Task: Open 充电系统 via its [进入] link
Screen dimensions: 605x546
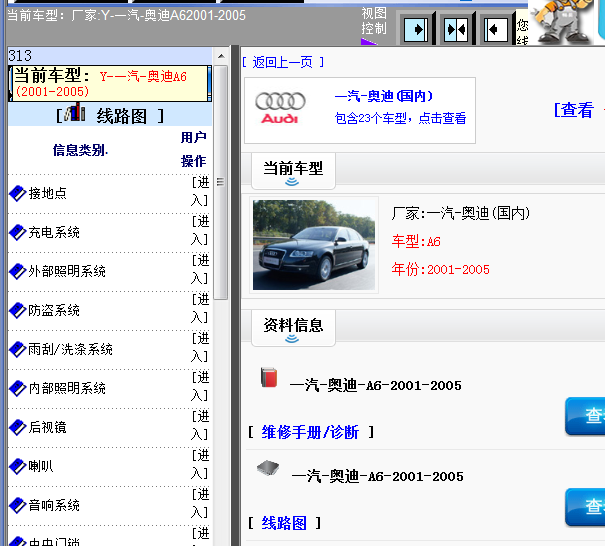Action: point(200,230)
